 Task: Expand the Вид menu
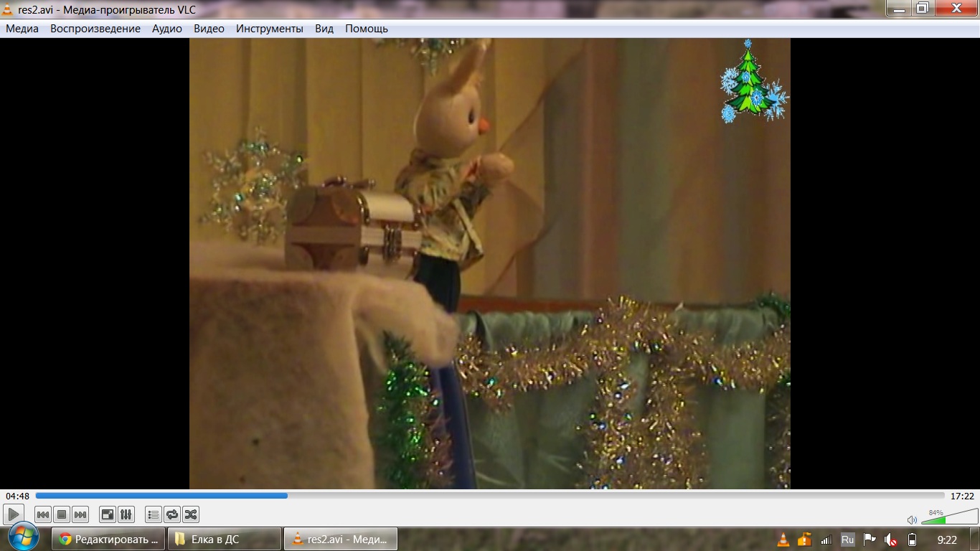coord(324,29)
